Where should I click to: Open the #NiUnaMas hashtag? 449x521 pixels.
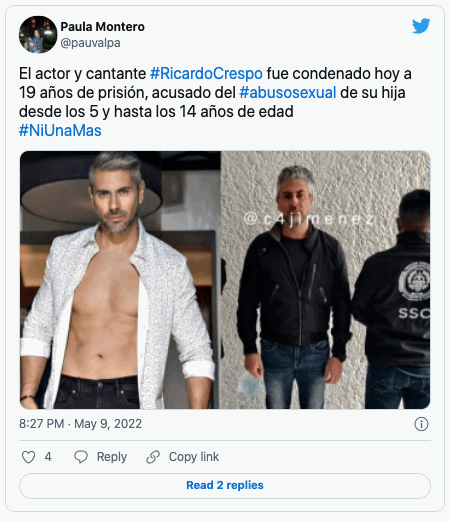60,131
